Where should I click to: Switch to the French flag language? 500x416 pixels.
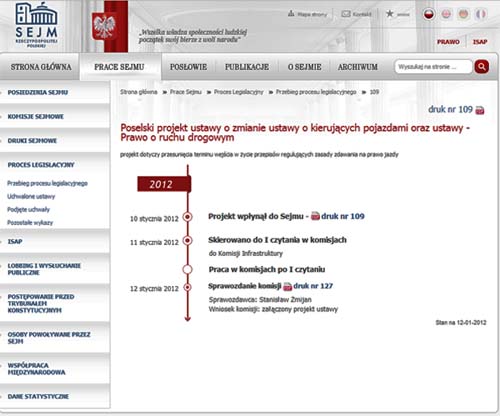click(x=480, y=14)
